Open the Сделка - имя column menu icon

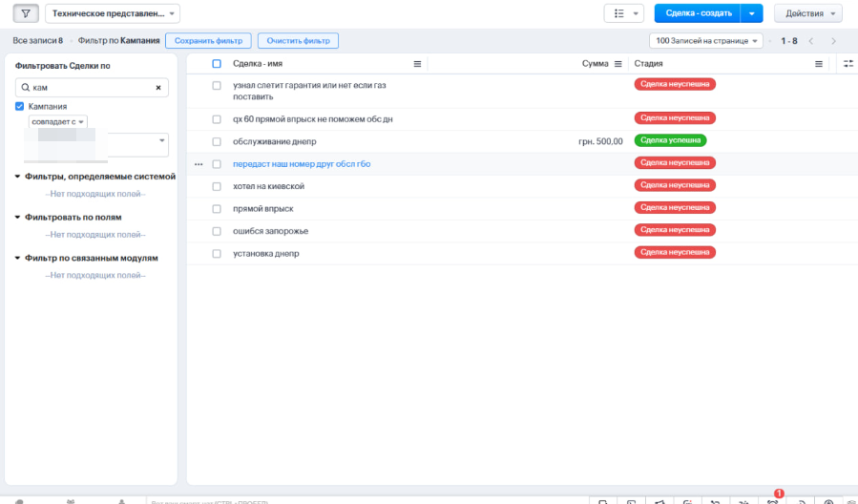(x=417, y=64)
